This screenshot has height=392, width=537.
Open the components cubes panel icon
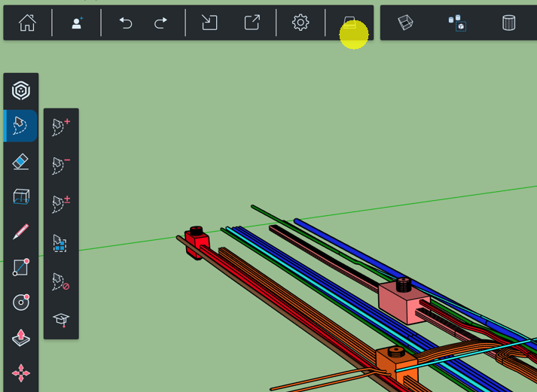click(456, 23)
